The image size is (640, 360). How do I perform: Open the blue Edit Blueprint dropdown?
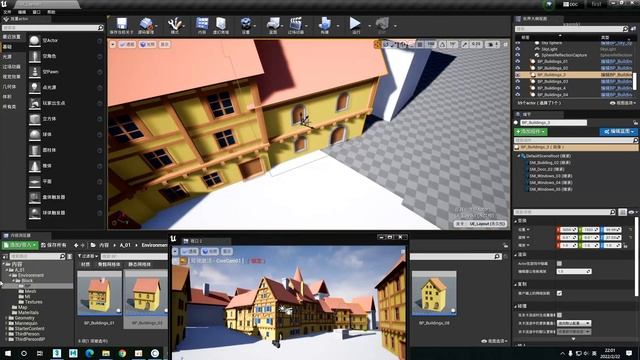618,132
